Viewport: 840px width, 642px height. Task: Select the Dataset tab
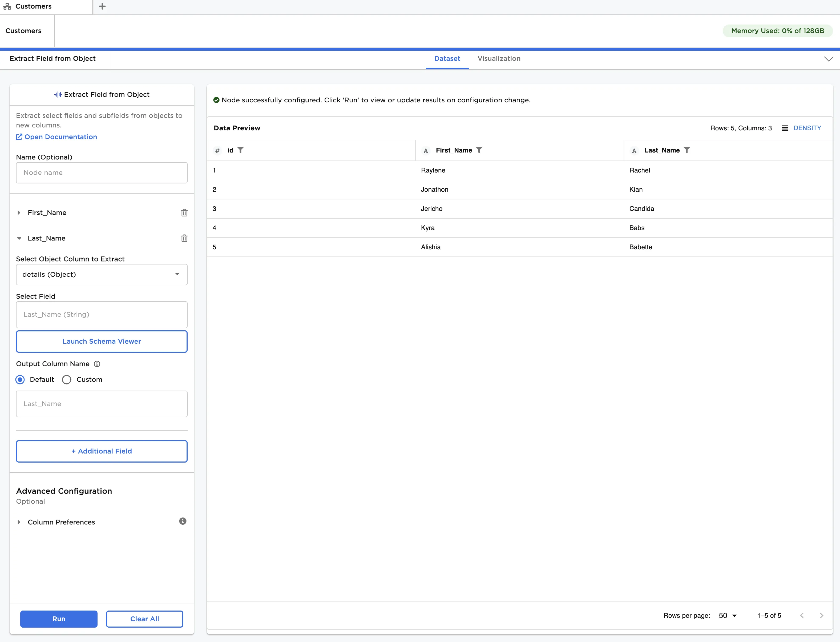click(447, 58)
